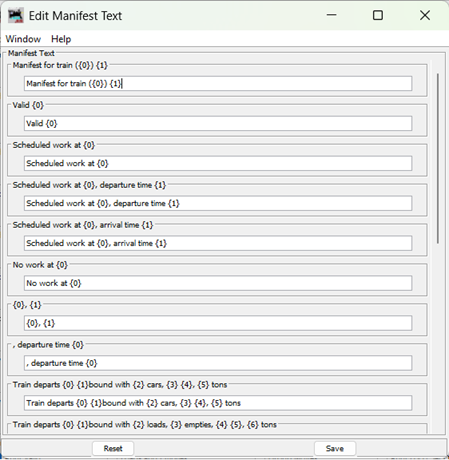Maximize the Edit Manifest Text window
The width and height of the screenshot is (449, 460).
click(x=378, y=15)
